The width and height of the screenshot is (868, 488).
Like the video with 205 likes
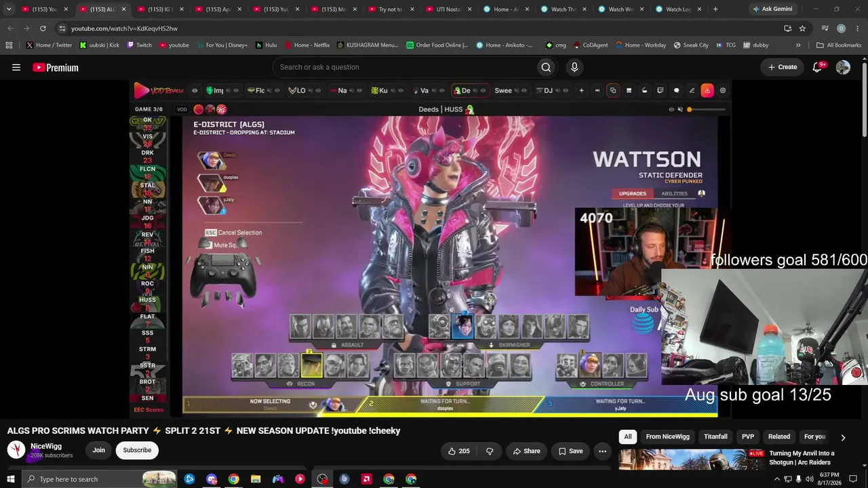pos(458,451)
